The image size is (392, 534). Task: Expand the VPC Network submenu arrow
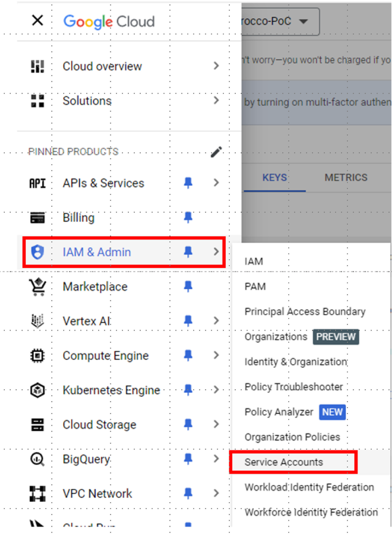point(216,493)
